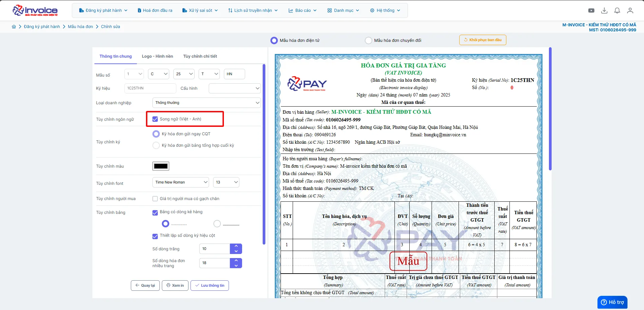Open the user account icon
644x310 pixels.
[x=630, y=10]
